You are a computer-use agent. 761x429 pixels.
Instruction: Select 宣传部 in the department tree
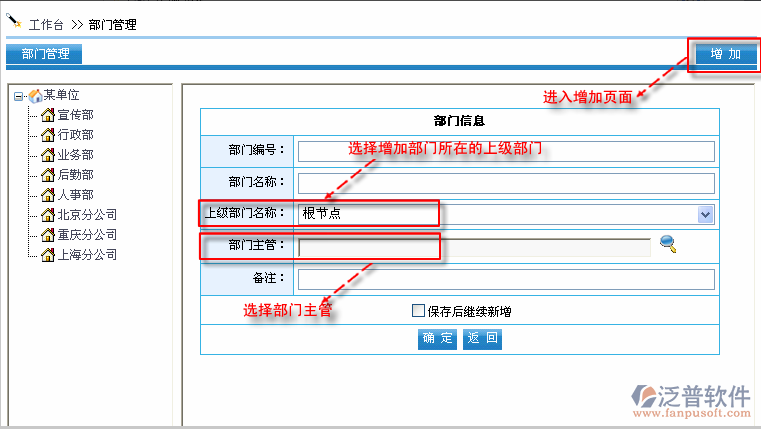point(76,115)
